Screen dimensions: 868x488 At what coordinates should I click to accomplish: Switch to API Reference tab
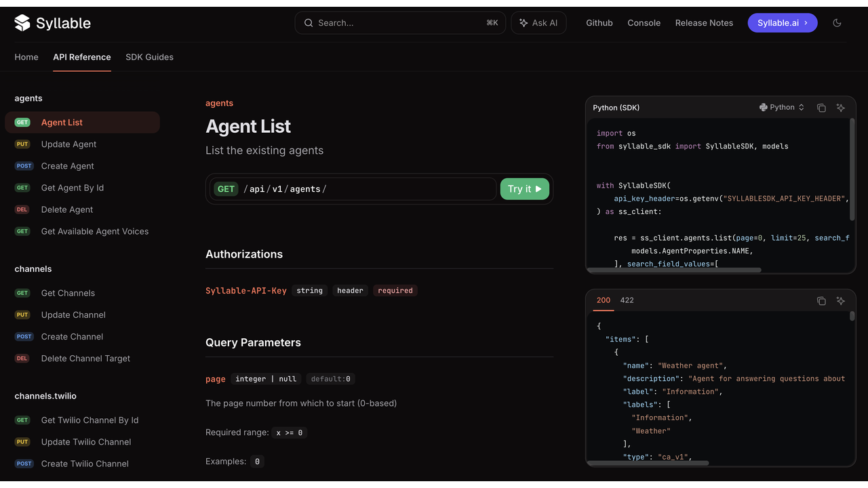(82, 57)
